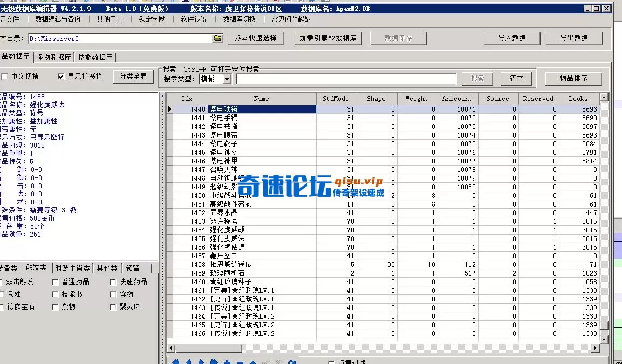Click the previous record arrow icon
622x364 pixels.
click(188, 361)
